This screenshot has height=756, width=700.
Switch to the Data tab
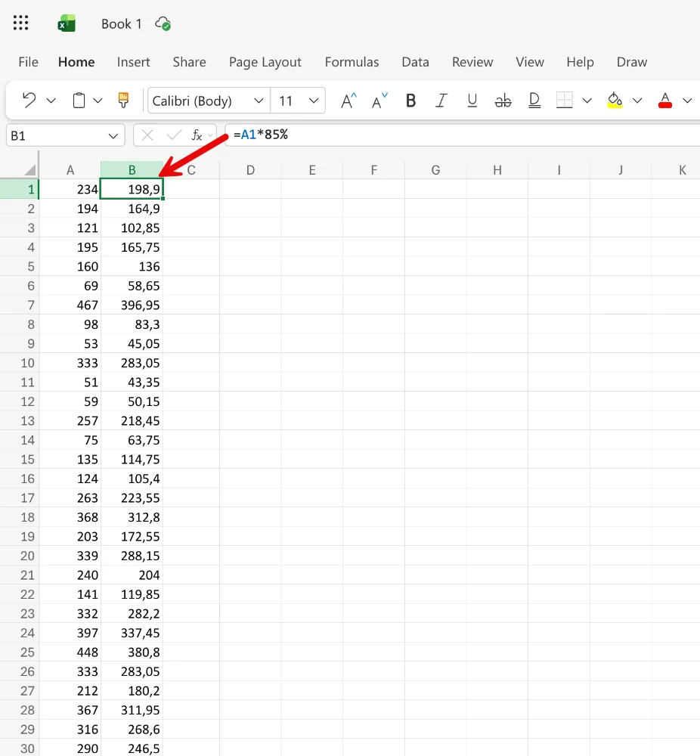tap(416, 62)
